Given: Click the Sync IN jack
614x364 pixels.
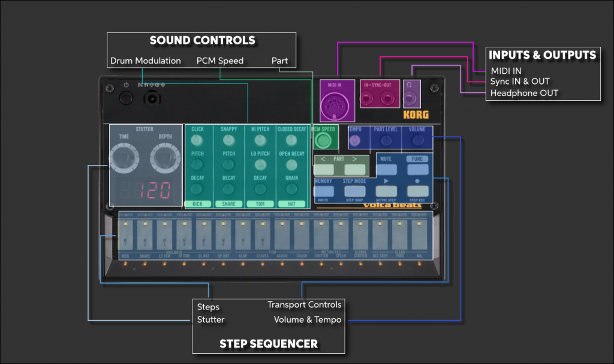Looking at the screenshot, I should tap(367, 98).
